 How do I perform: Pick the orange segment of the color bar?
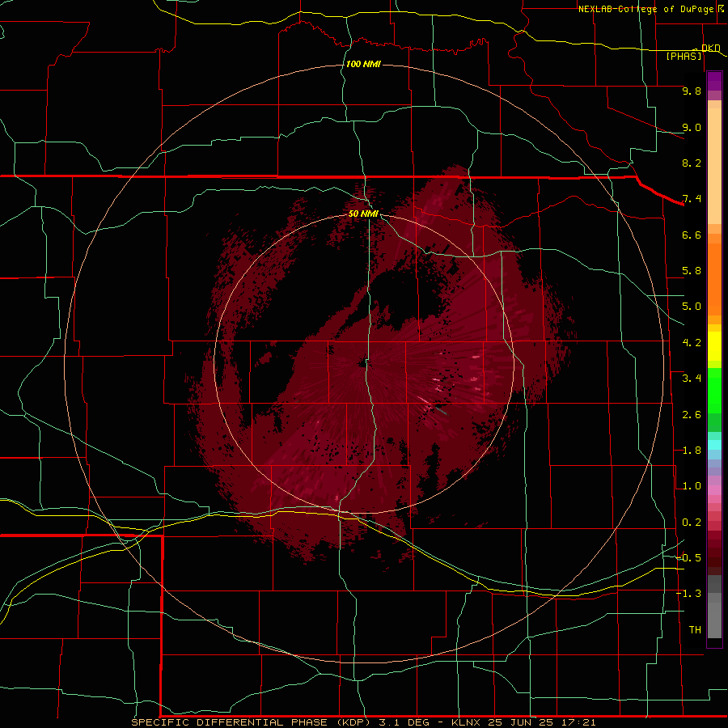pyautogui.click(x=714, y=279)
